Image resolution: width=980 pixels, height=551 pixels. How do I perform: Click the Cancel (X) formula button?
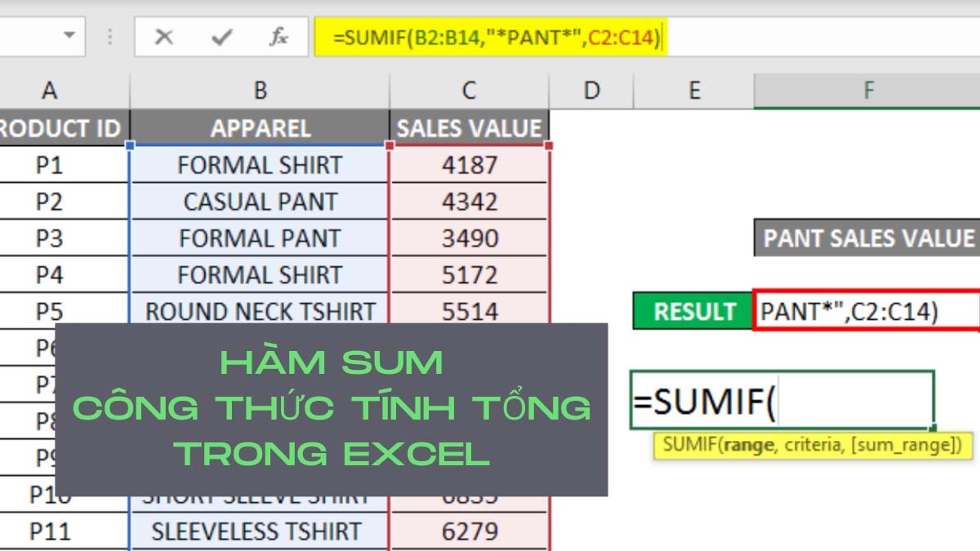tap(164, 37)
